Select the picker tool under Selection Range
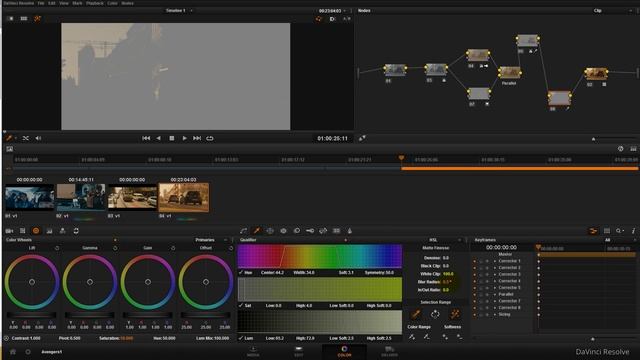Viewport: 640px width, 360px height. click(416, 314)
